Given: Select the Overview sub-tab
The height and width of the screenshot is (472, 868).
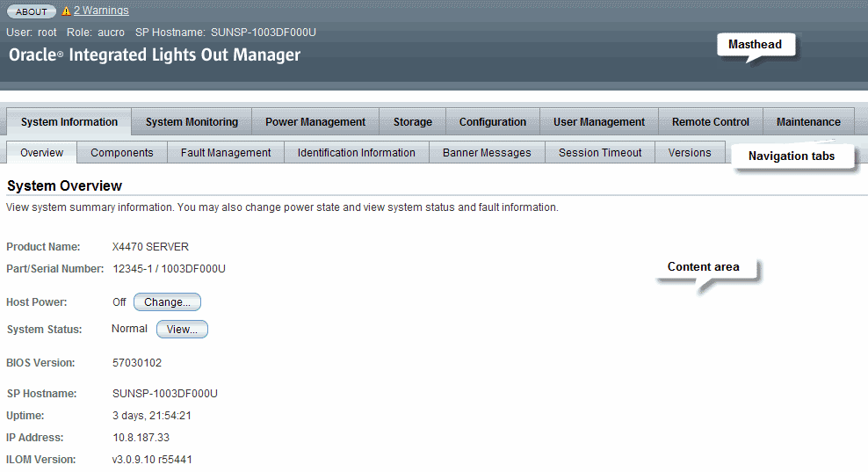Looking at the screenshot, I should coord(41,152).
